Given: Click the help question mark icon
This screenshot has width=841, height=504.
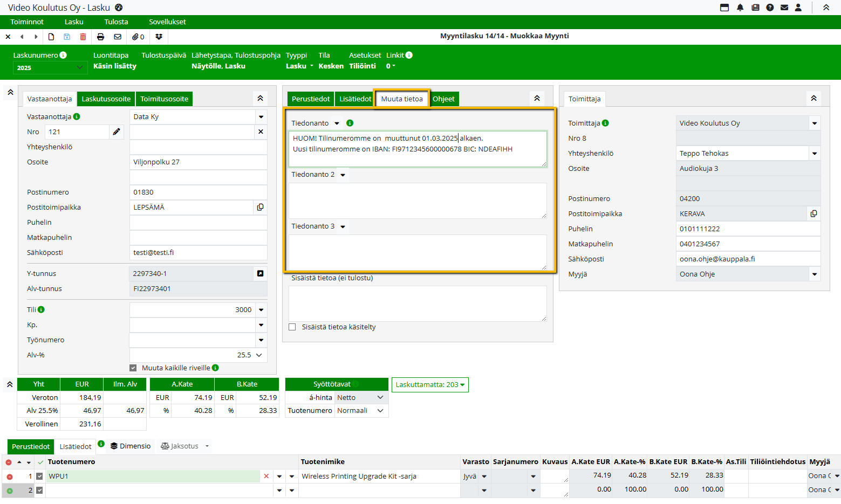Looking at the screenshot, I should (770, 8).
